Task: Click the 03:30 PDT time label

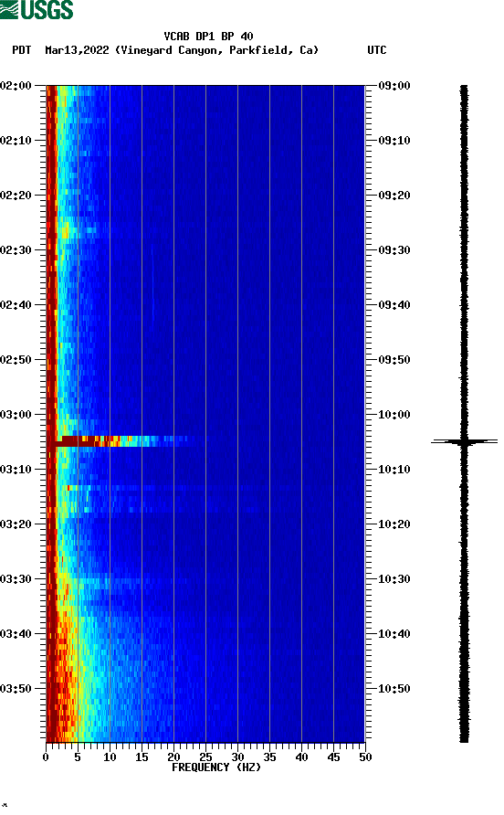Action: coord(16,579)
